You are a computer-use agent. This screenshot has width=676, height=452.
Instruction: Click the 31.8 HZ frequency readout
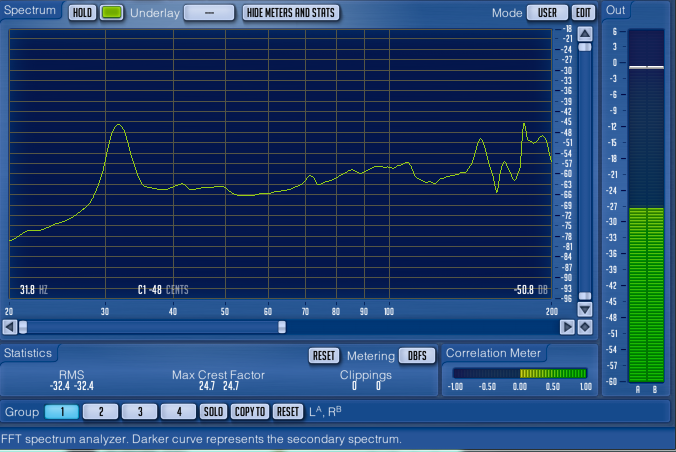(34, 290)
